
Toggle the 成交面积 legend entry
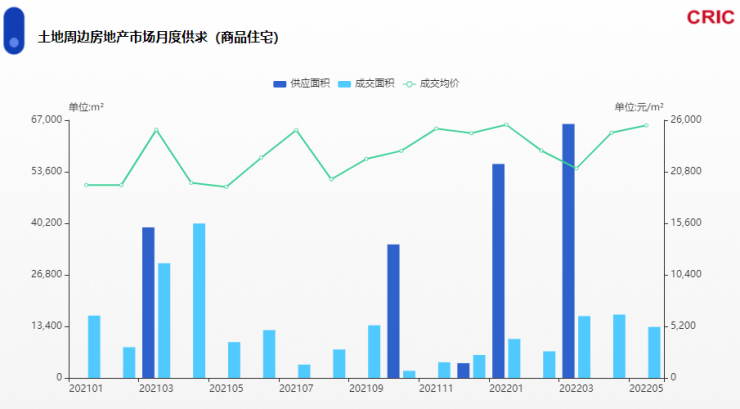pyautogui.click(x=366, y=83)
